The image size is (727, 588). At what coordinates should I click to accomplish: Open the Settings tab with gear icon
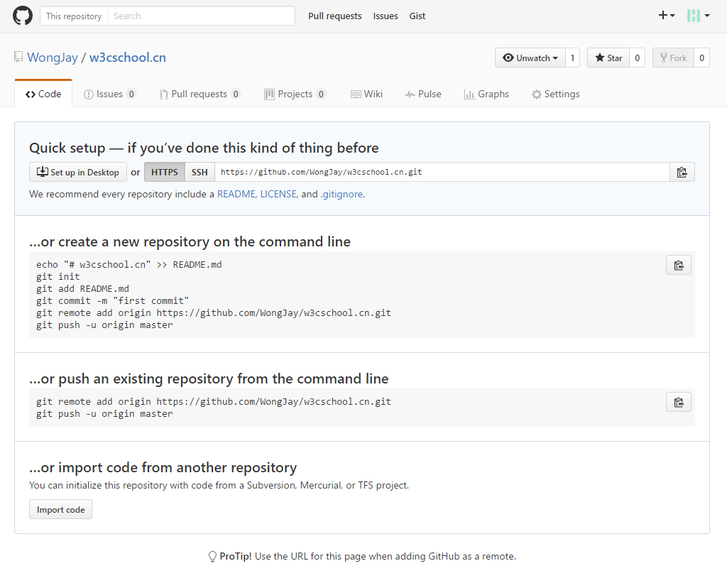point(555,94)
